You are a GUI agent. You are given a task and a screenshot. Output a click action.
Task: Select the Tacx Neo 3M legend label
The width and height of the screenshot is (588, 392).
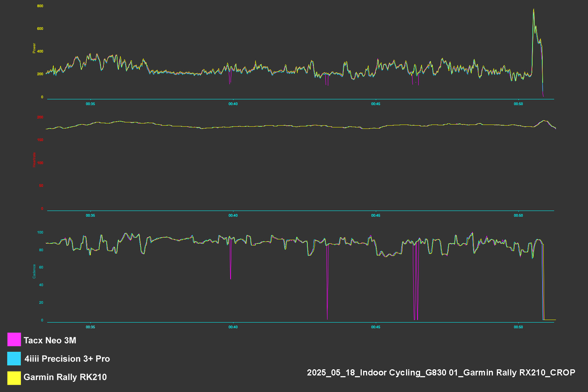50,340
